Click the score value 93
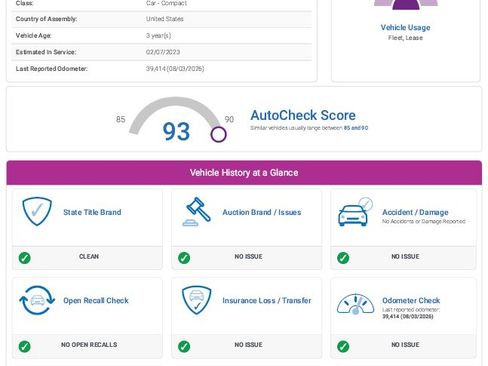 tap(176, 131)
